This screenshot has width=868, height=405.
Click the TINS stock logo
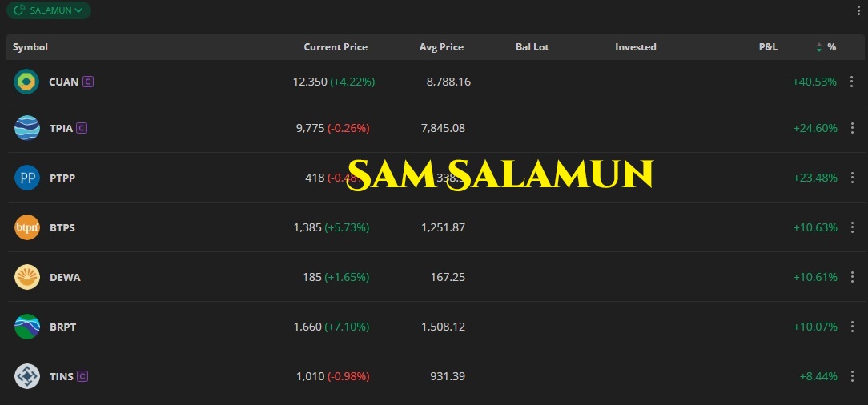coord(26,376)
